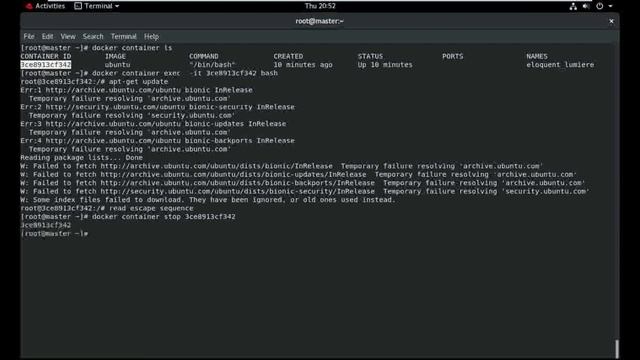Expand the system menu arrow
Viewport: 640px width, 360px height.
click(x=611, y=6)
